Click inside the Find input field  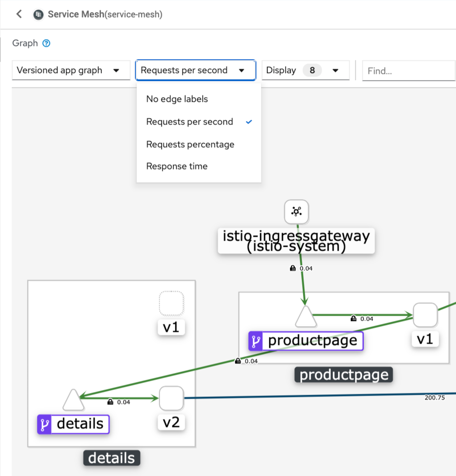coord(408,71)
